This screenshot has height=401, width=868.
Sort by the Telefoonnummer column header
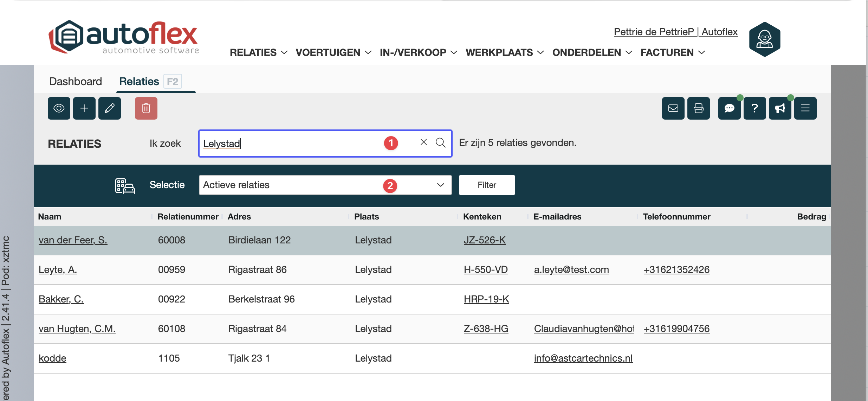677,217
